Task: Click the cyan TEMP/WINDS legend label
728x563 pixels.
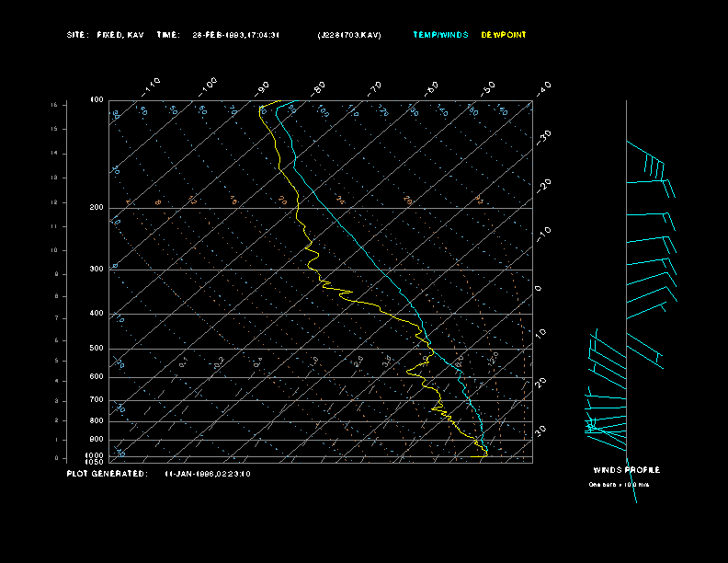Action: (x=439, y=35)
